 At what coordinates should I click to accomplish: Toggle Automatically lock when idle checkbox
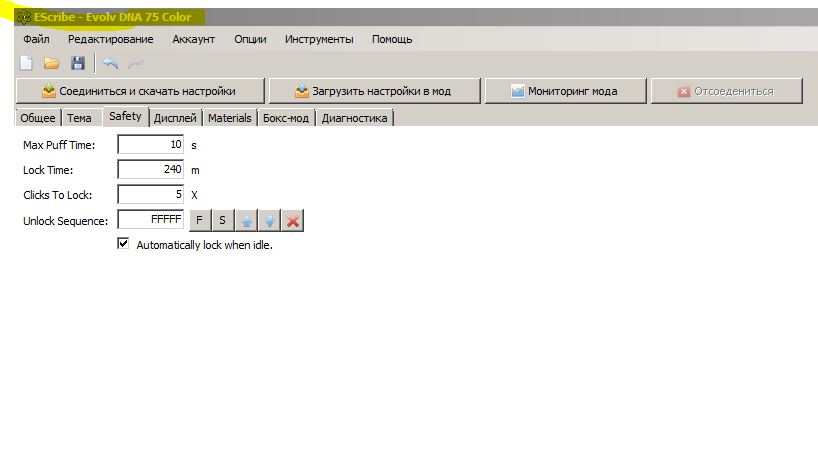tap(123, 244)
